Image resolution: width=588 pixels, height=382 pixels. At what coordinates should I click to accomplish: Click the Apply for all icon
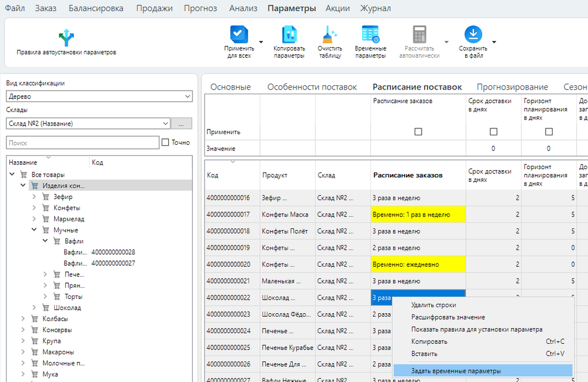point(239,34)
